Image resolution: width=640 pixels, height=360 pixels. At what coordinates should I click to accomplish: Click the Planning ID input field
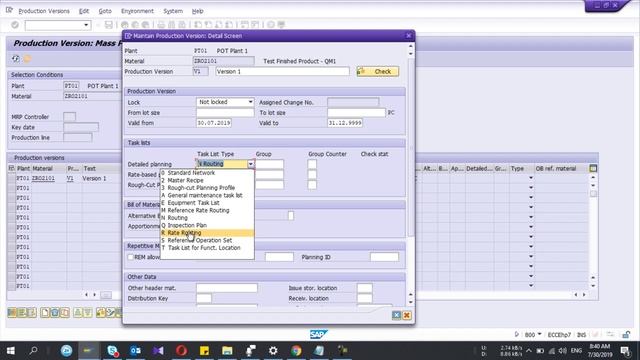384,257
